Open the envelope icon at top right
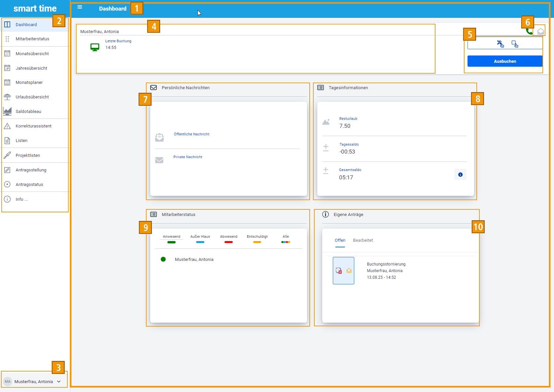 coord(540,31)
